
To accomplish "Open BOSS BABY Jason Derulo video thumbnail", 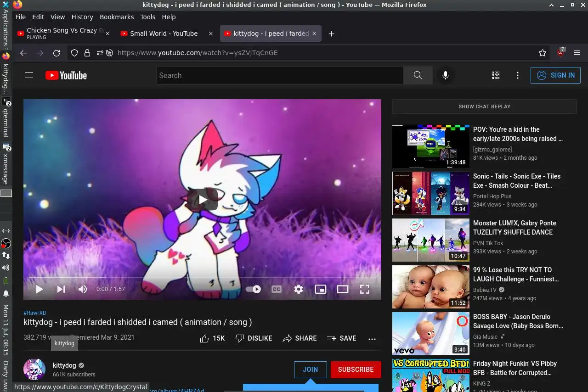I will 431,334.
